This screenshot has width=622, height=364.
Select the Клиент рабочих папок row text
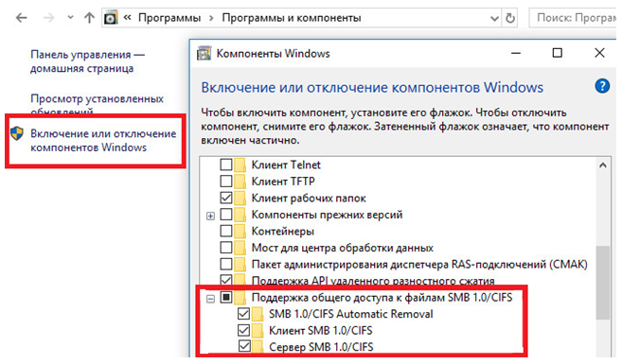pos(309,198)
